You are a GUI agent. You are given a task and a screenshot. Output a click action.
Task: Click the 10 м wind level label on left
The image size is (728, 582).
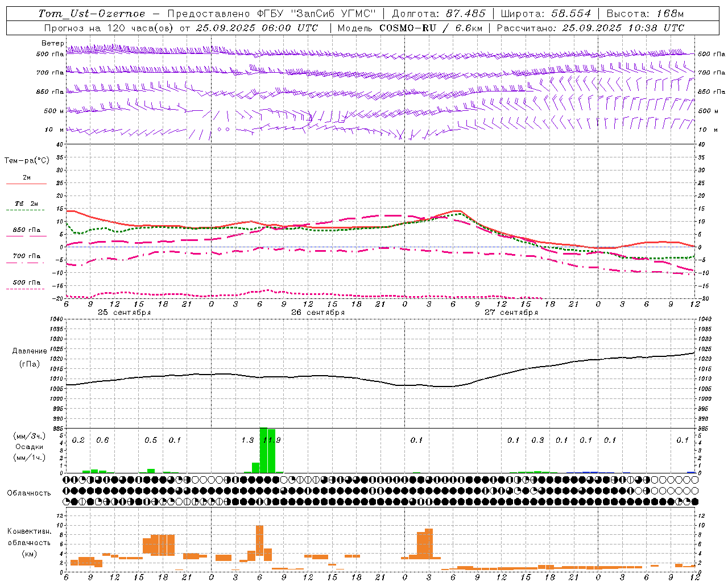tap(55, 130)
